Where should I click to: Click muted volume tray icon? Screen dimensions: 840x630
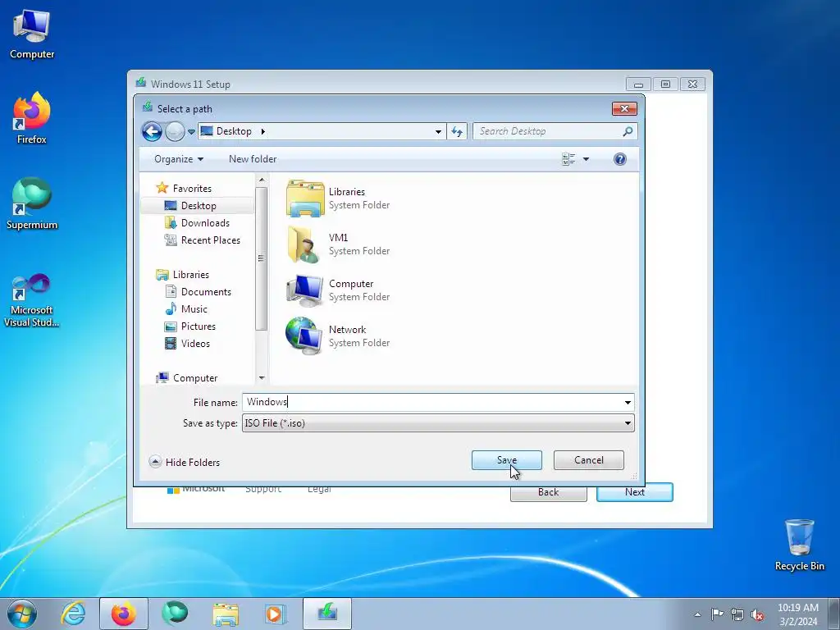click(757, 614)
